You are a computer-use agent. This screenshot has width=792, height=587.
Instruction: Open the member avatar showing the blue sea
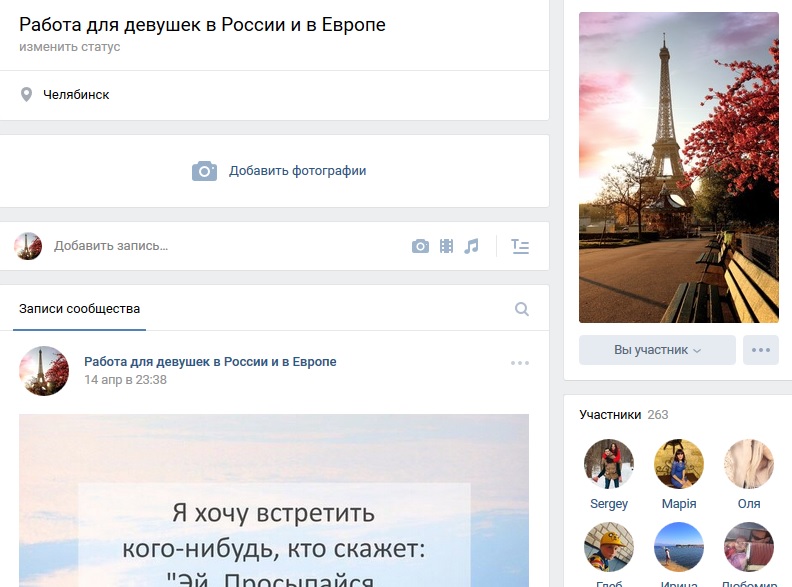(679, 547)
